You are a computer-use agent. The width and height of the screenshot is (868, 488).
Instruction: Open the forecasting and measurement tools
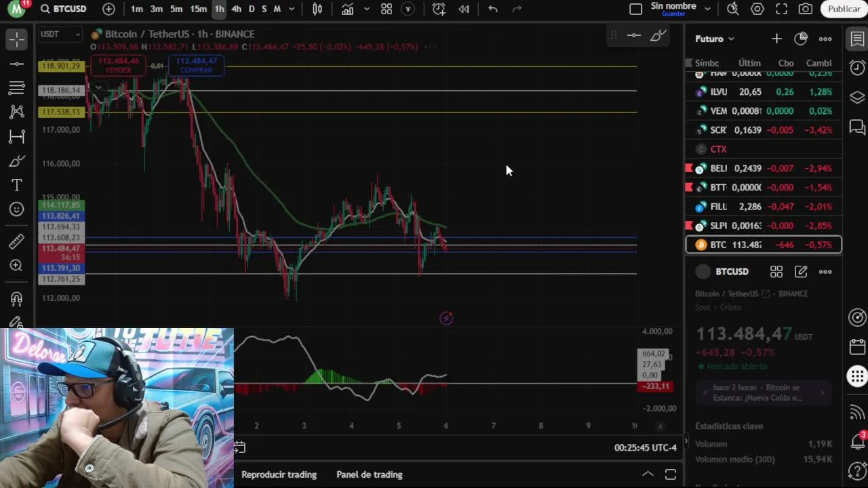click(x=17, y=136)
